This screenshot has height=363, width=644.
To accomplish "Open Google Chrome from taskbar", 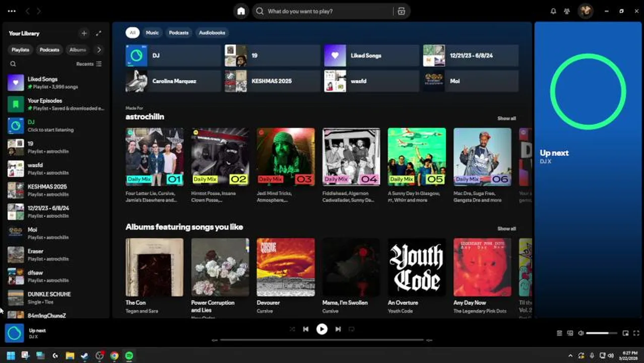I will coord(114,355).
